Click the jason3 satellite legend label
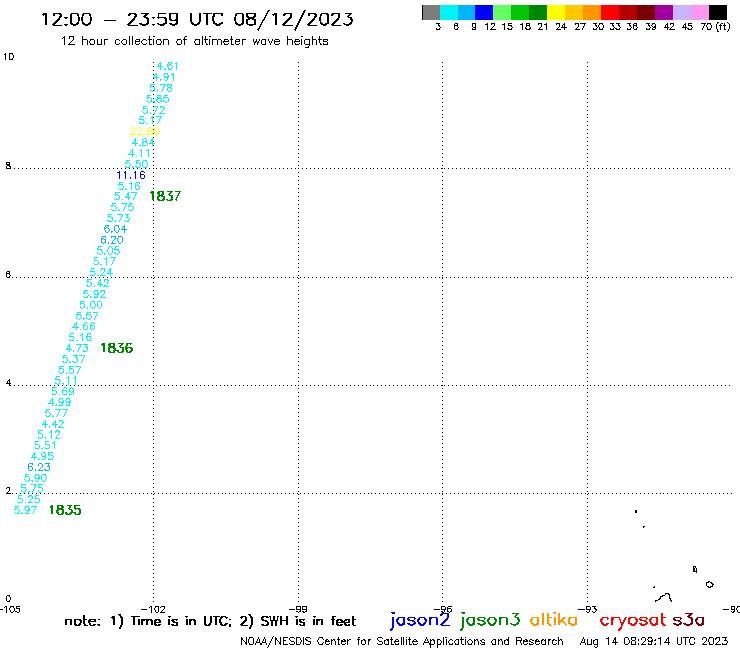The image size is (740, 650). tap(490, 620)
